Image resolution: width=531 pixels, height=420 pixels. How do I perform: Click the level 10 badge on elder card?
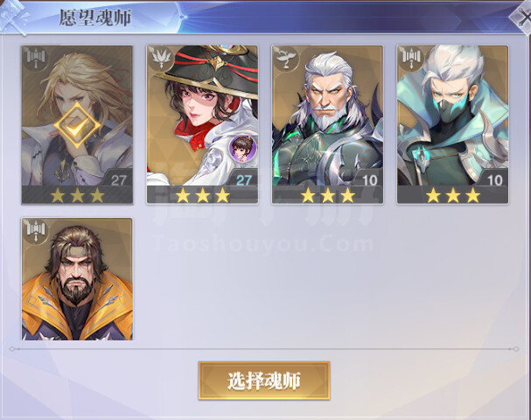tap(369, 179)
